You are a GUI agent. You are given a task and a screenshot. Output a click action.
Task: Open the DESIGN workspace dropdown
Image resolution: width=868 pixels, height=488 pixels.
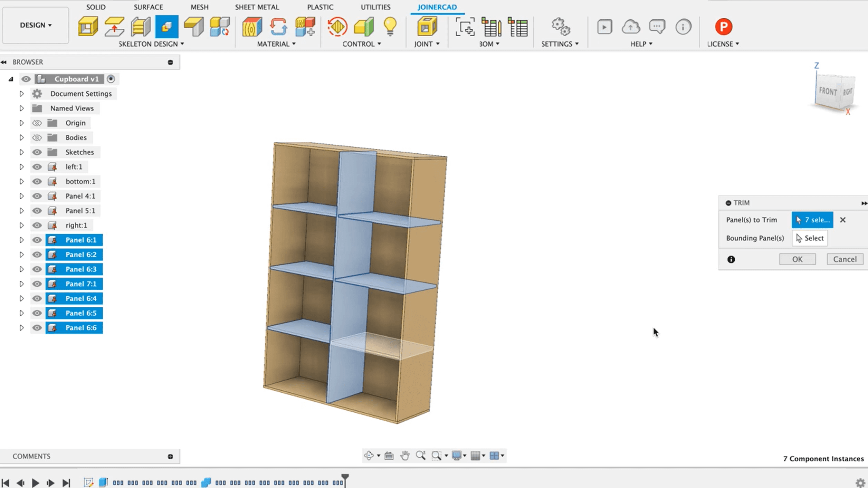[36, 25]
